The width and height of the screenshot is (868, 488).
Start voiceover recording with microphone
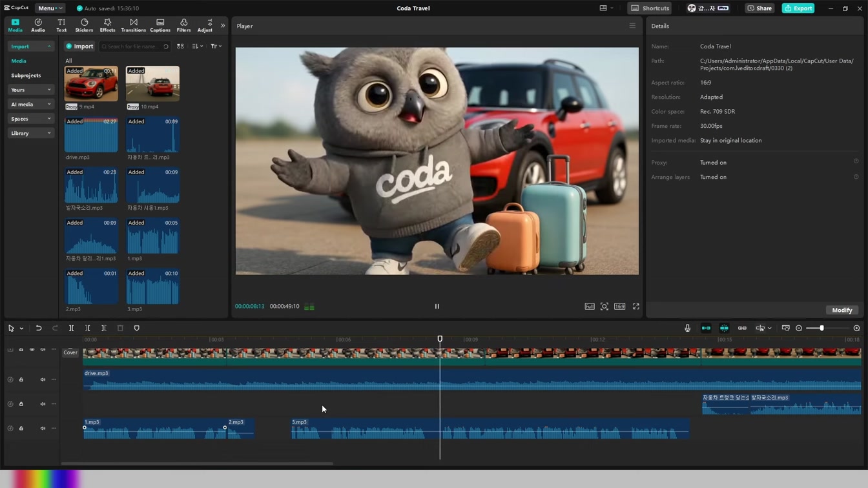pyautogui.click(x=687, y=328)
